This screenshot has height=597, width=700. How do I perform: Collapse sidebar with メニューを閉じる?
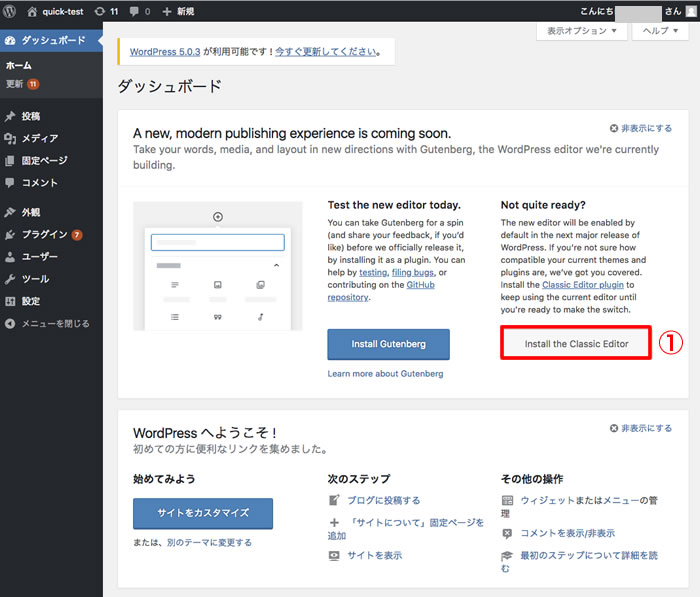tap(55, 324)
